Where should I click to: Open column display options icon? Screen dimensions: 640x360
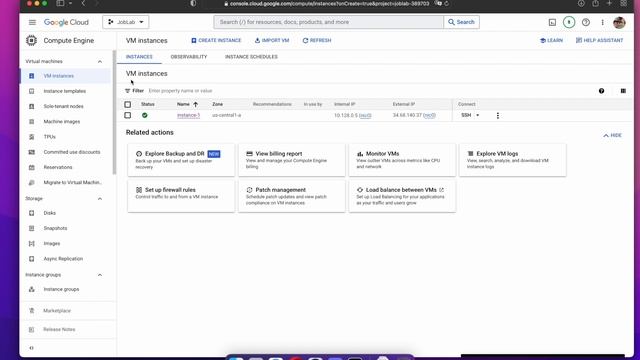pos(623,91)
